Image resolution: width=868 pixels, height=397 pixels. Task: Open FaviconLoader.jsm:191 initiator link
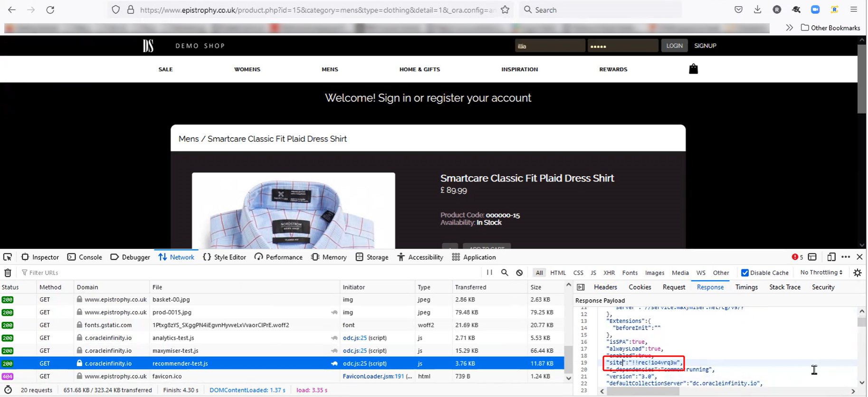tap(373, 376)
